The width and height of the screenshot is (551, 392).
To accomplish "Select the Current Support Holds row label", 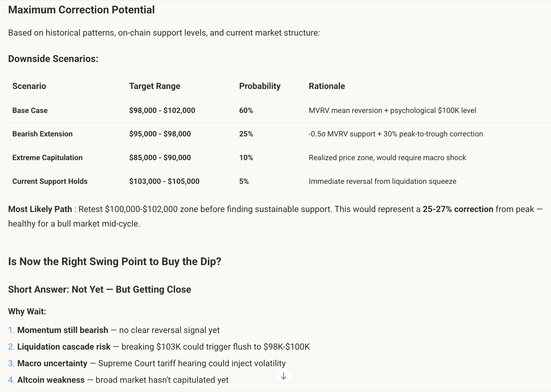I will [50, 181].
